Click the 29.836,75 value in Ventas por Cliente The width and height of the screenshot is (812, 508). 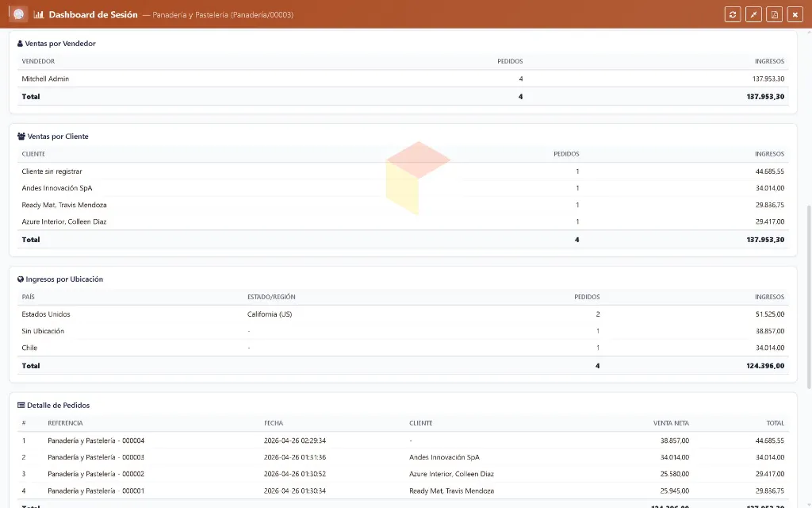[x=769, y=205]
